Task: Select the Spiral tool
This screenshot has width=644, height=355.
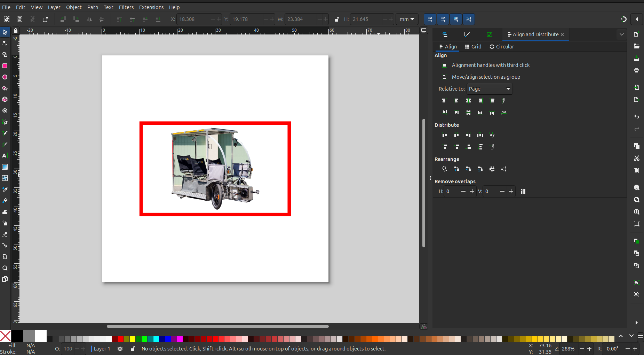Action: 5,111
